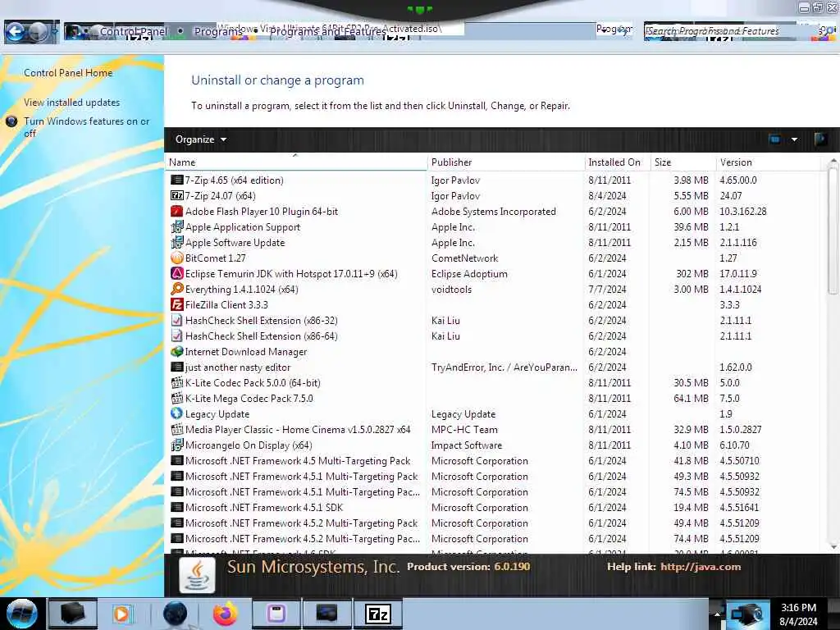Image resolution: width=840 pixels, height=630 pixels.
Task: Select the K-Lite Mega Codec Pack icon
Action: click(177, 398)
